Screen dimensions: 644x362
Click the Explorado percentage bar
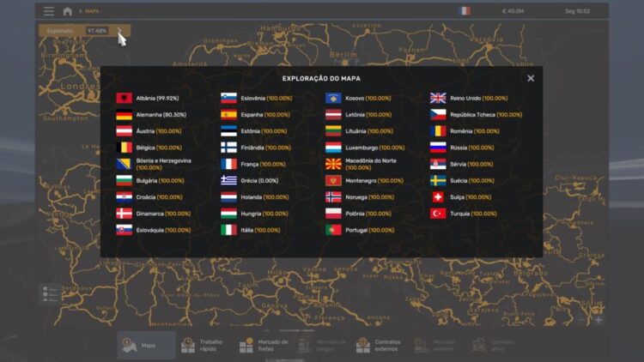(85, 30)
